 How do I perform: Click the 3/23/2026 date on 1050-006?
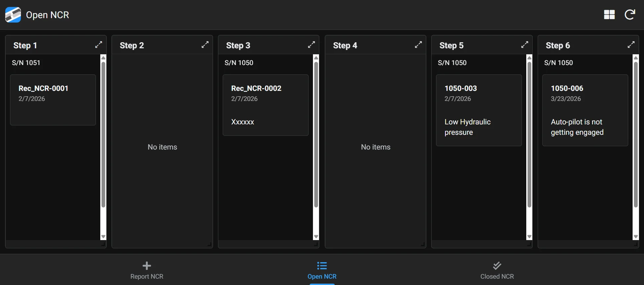[566, 99]
